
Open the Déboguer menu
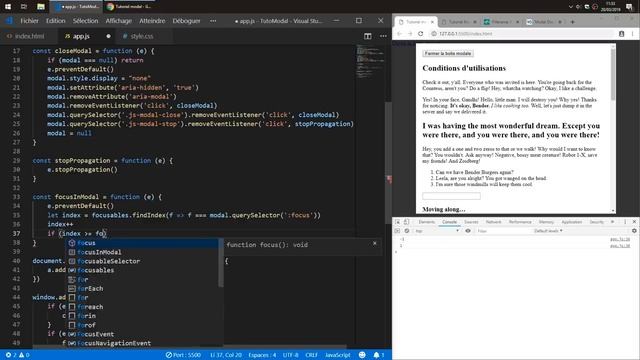click(x=186, y=21)
